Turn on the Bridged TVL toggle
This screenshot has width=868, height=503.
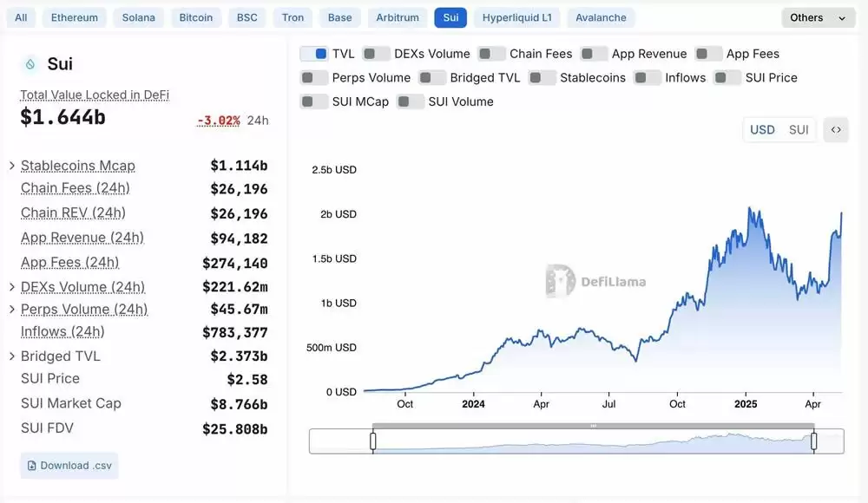[431, 77]
